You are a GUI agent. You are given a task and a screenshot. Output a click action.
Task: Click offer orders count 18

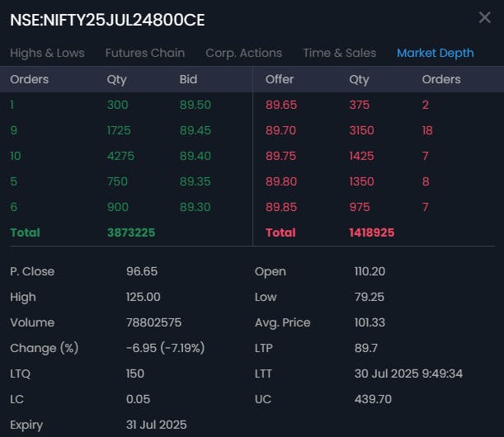coord(427,130)
